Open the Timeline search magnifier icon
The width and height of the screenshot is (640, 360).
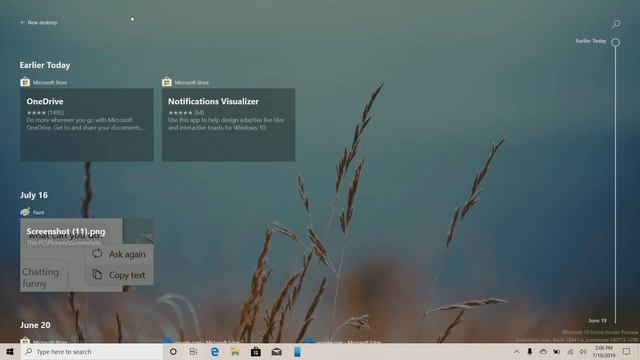tap(616, 24)
